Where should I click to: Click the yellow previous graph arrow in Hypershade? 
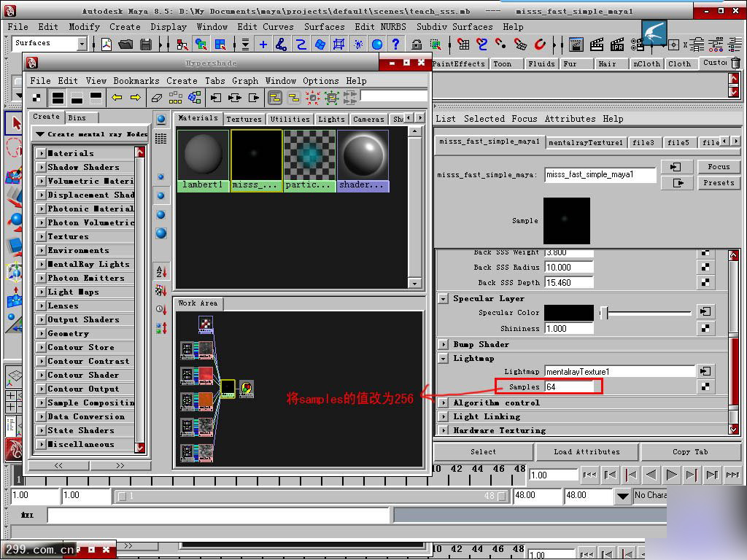coord(117,97)
